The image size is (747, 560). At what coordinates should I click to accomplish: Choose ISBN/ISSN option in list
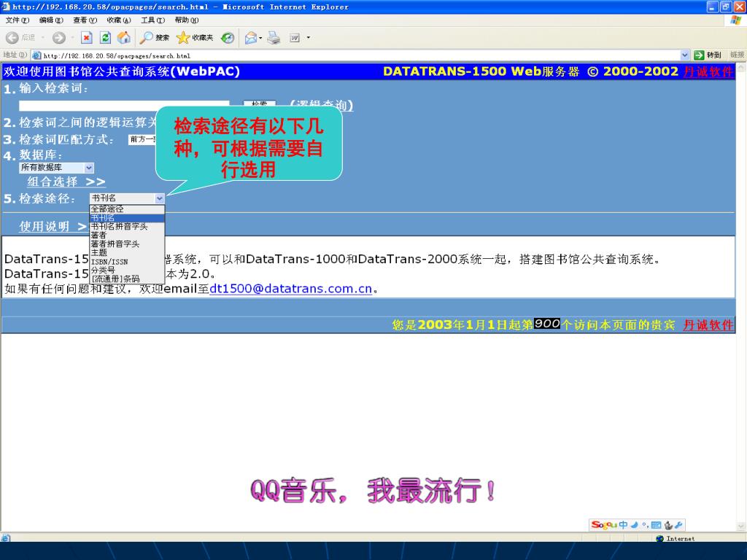pyautogui.click(x=127, y=262)
